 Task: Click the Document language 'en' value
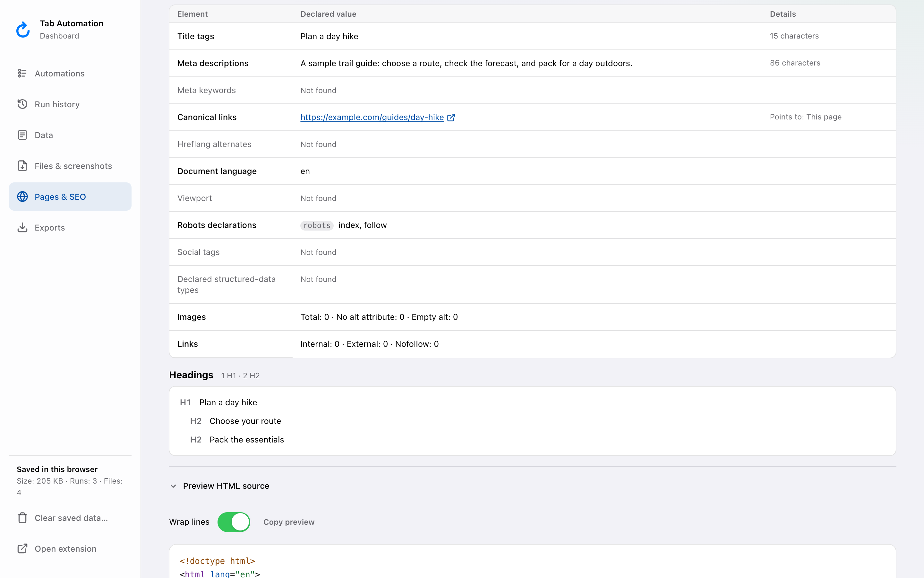[305, 171]
